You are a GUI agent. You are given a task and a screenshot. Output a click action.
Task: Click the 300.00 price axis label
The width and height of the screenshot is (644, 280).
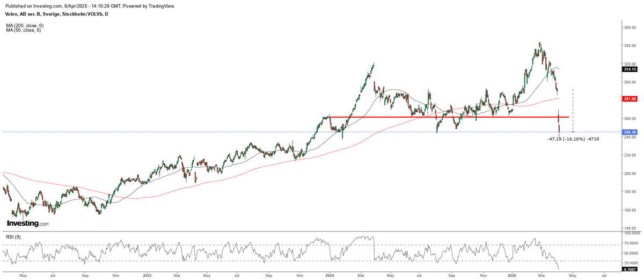(630, 82)
